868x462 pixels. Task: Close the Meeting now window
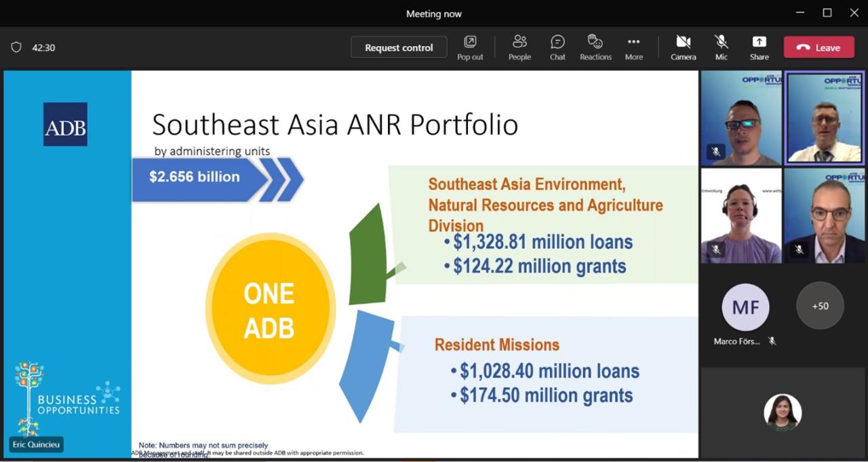tap(854, 13)
